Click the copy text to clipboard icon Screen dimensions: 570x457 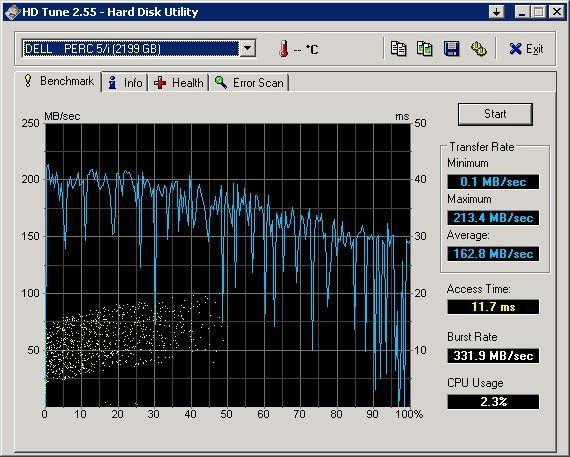[398, 49]
